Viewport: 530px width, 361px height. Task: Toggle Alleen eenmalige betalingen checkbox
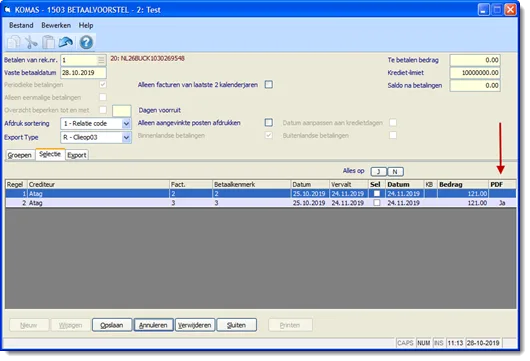(103, 97)
